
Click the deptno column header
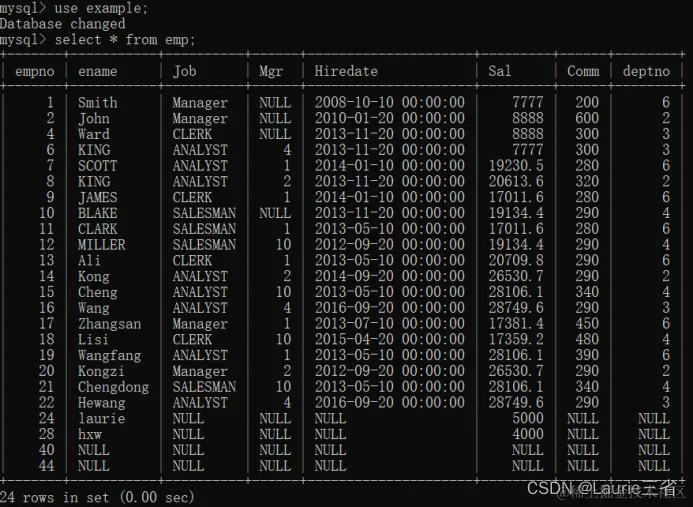646,71
